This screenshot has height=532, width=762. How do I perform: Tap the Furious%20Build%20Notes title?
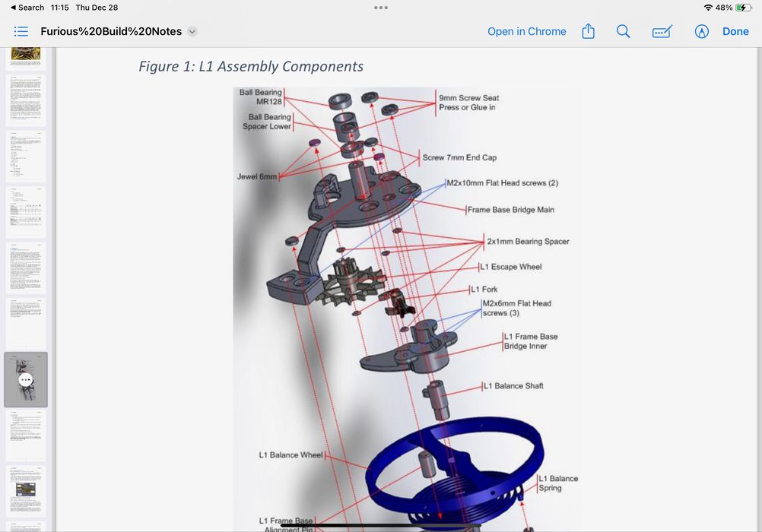(x=111, y=32)
